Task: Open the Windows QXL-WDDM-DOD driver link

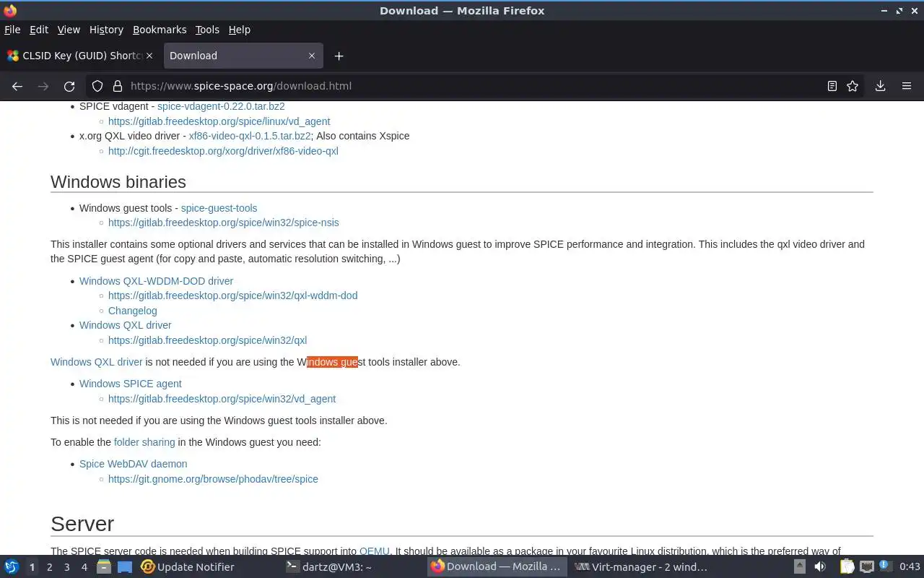Action: tap(156, 281)
